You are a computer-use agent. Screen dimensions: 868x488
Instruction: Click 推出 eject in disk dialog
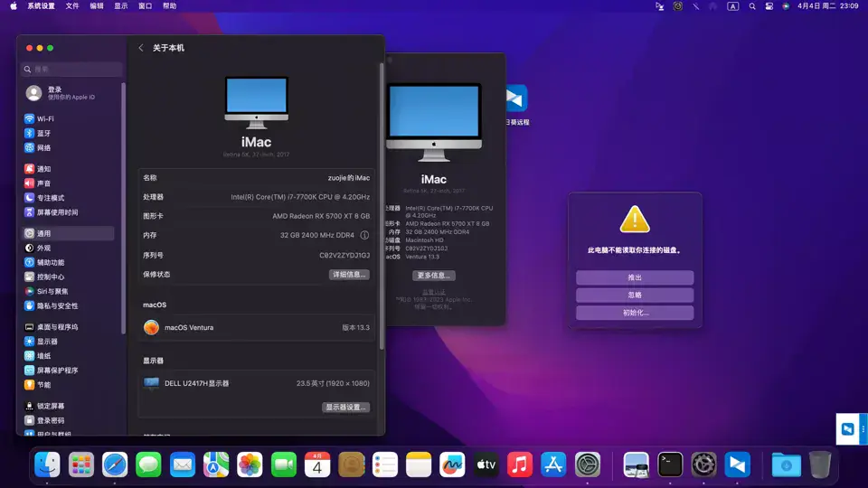pyautogui.click(x=635, y=277)
